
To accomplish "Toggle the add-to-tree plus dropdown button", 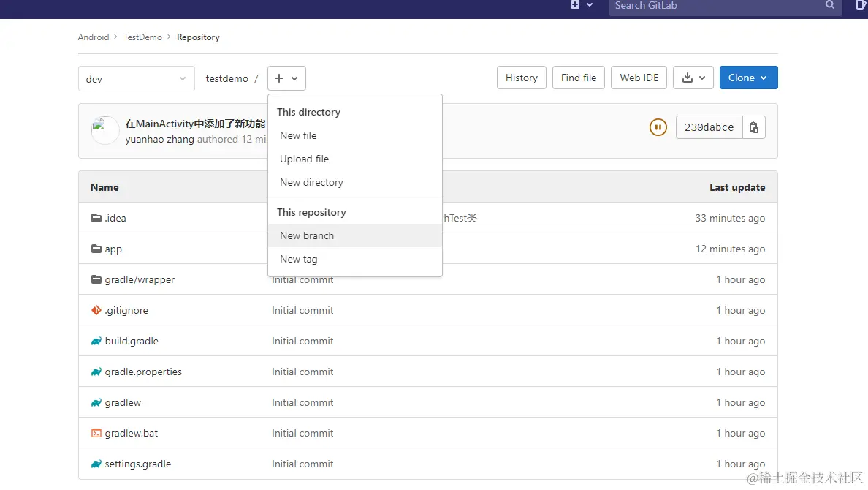I will pyautogui.click(x=286, y=78).
